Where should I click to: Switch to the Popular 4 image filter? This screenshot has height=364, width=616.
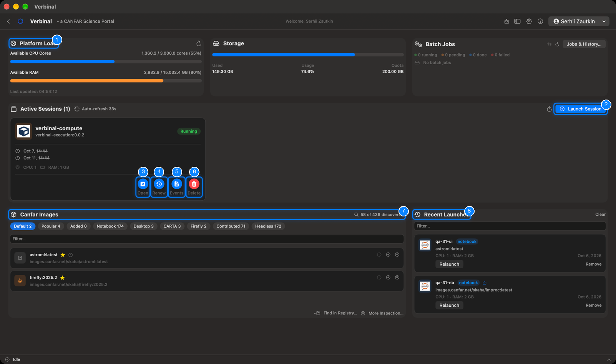pyautogui.click(x=51, y=226)
